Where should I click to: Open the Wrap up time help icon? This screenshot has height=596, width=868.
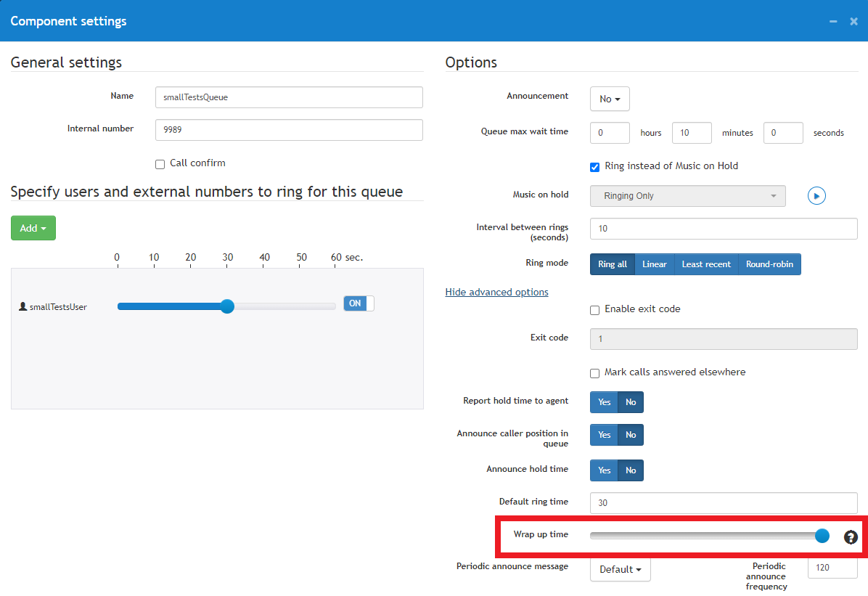851,536
